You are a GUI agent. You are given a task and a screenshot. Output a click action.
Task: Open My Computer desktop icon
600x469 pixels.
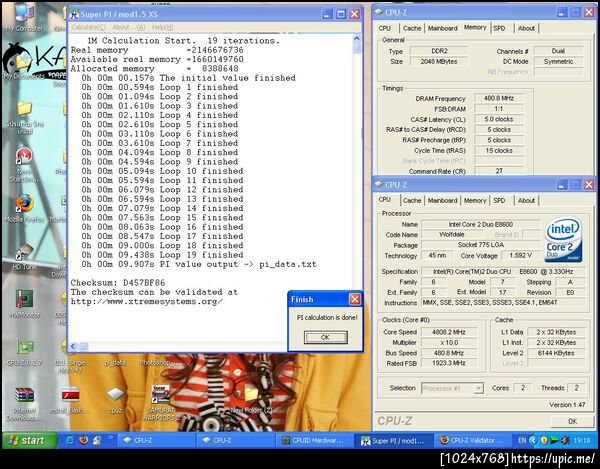point(24,17)
